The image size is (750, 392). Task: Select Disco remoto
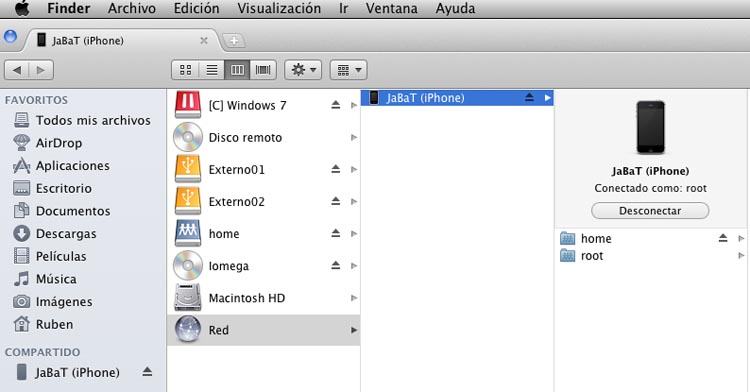(x=264, y=137)
